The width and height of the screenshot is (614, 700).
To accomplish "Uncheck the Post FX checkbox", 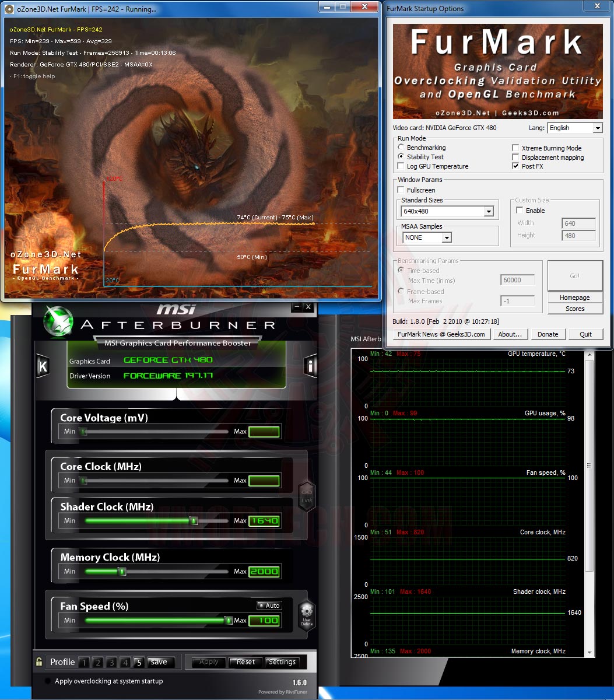I will tap(515, 166).
